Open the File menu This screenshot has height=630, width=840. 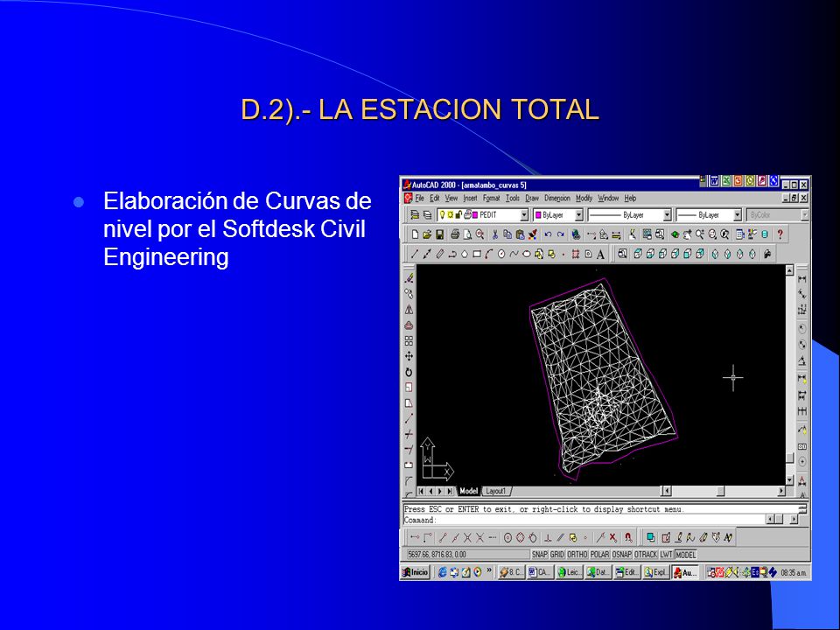coord(419,199)
